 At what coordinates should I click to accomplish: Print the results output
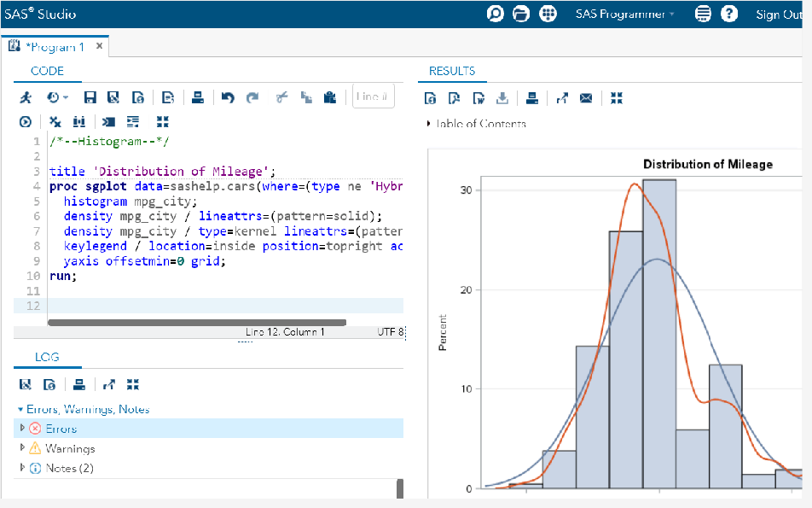click(532, 98)
